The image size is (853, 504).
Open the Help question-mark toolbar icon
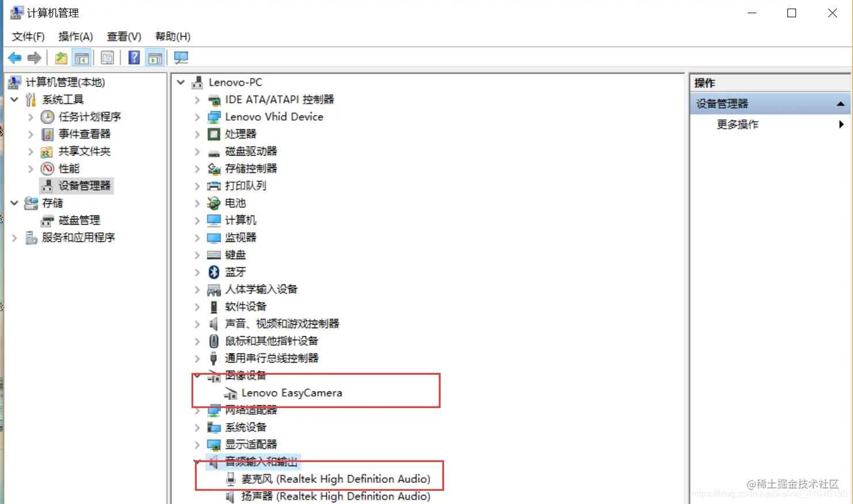[x=134, y=57]
